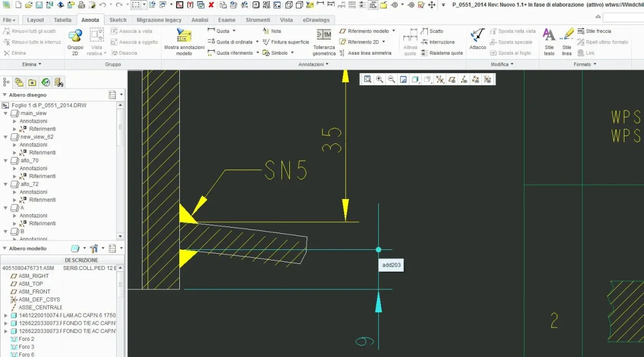Open Stile testo formatting
This screenshot has width=644, height=357.
[549, 42]
